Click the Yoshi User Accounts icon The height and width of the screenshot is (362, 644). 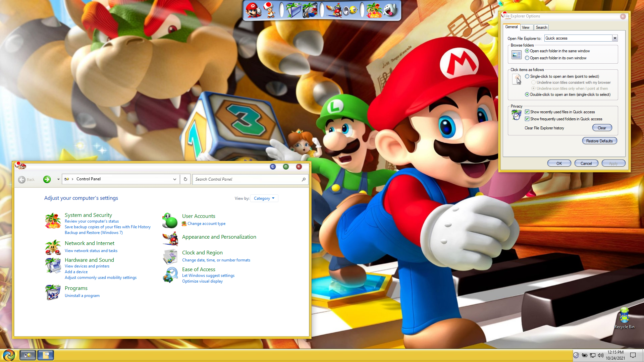click(x=170, y=220)
